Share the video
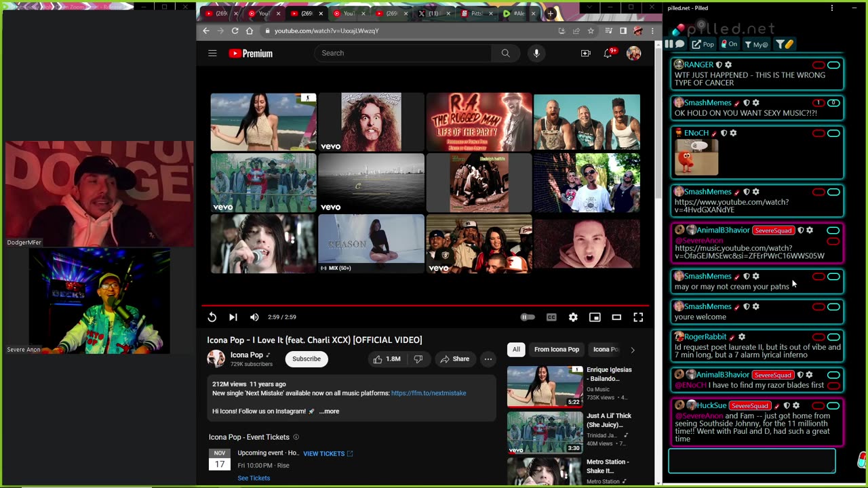This screenshot has width=868, height=488. coord(454,359)
